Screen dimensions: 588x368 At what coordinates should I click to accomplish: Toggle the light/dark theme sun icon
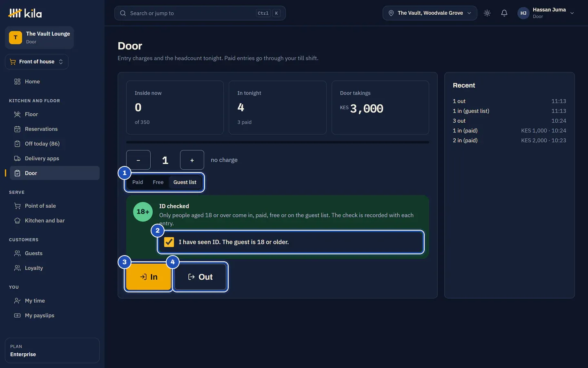[x=487, y=13]
